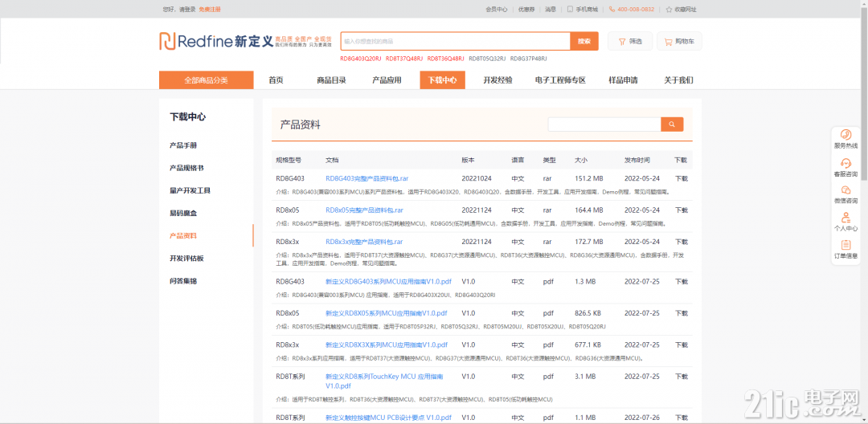The width and height of the screenshot is (868, 424).
Task: Open RD8x3x完整产品资料包.rar link
Action: point(364,242)
